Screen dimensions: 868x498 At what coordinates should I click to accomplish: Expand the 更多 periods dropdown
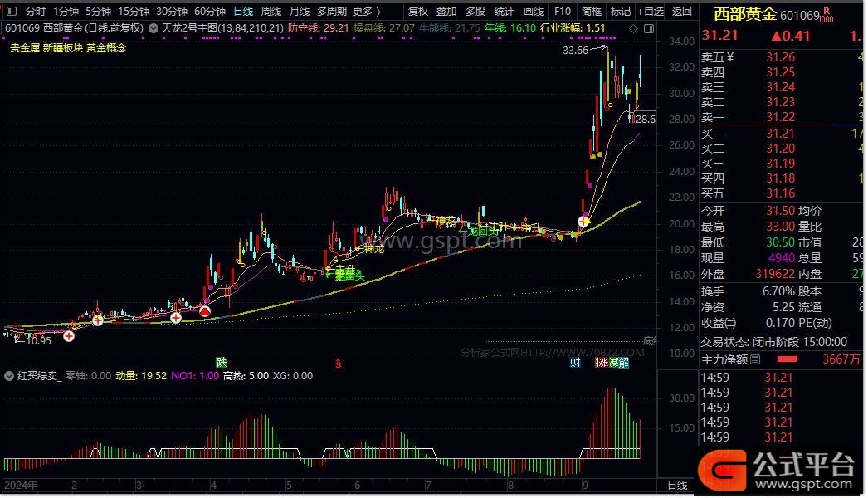(366, 12)
